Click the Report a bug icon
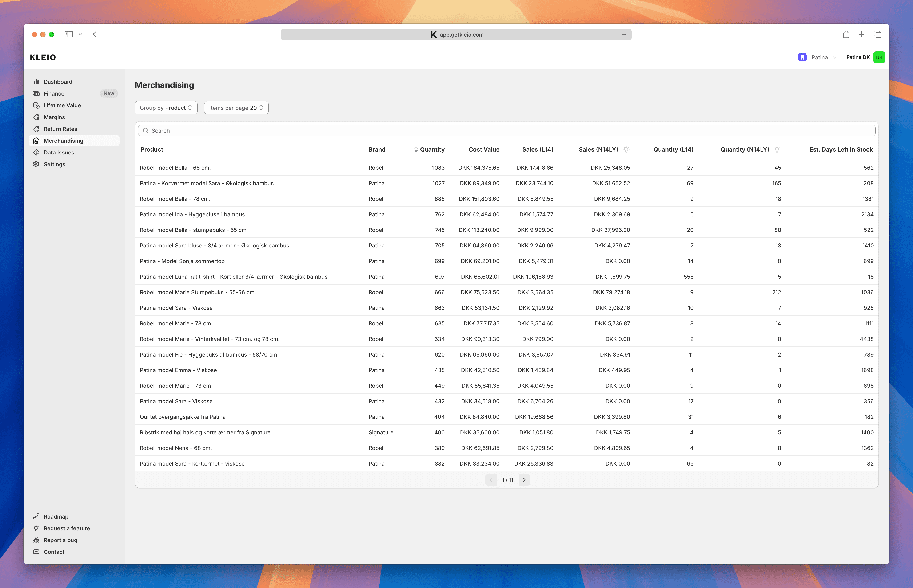The image size is (913, 588). pyautogui.click(x=36, y=540)
